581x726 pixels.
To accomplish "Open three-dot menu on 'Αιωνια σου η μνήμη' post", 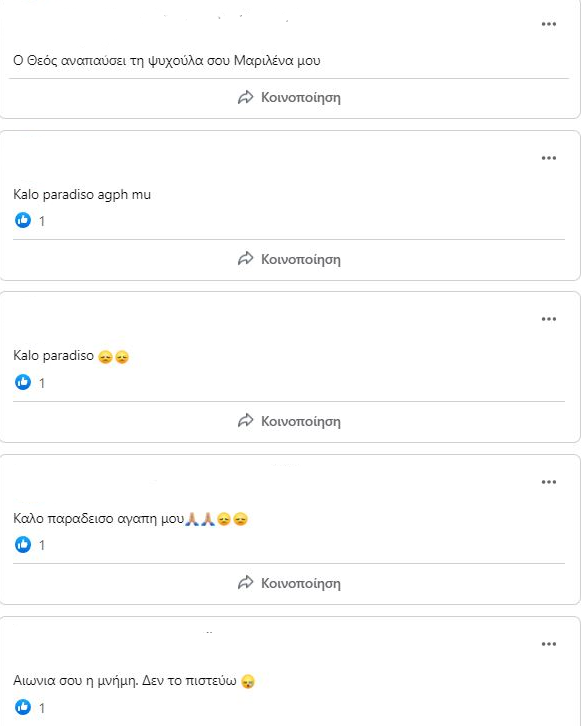I will tap(549, 644).
